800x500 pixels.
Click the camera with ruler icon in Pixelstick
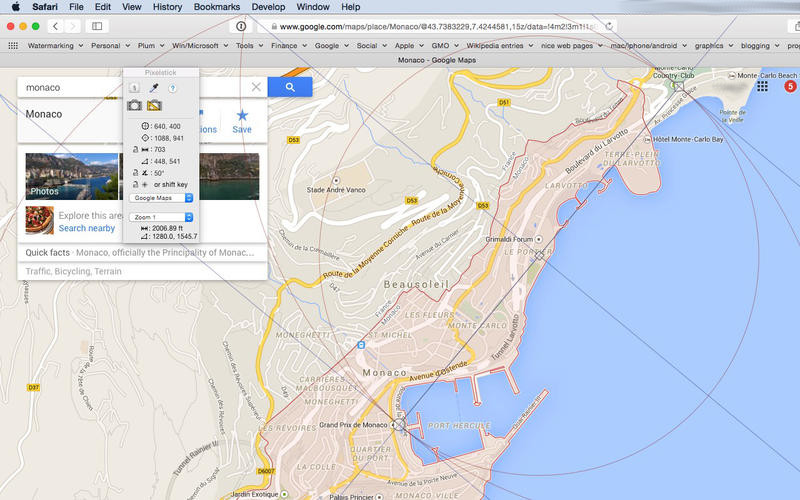click(154, 105)
